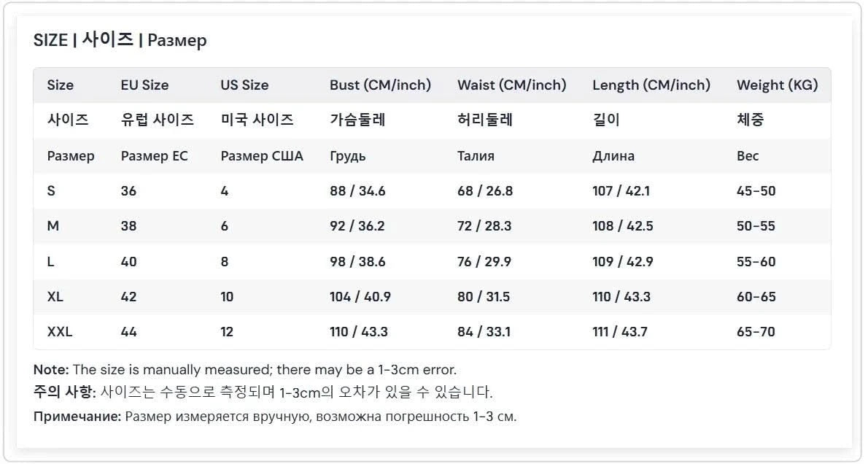Select the "Waist (CM/inch)" header cell
The height and width of the screenshot is (464, 868).
[x=511, y=85]
